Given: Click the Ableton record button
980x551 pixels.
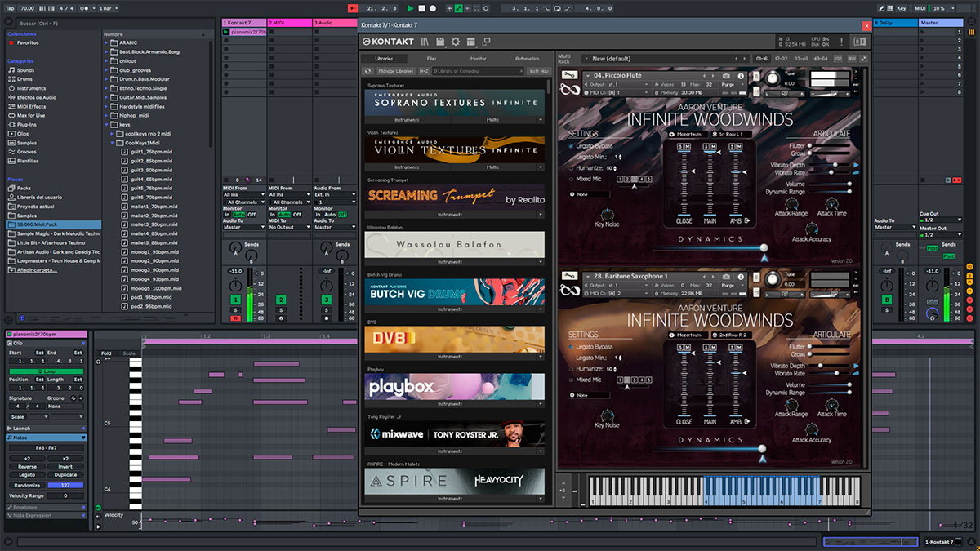Looking at the screenshot, I should (433, 8).
